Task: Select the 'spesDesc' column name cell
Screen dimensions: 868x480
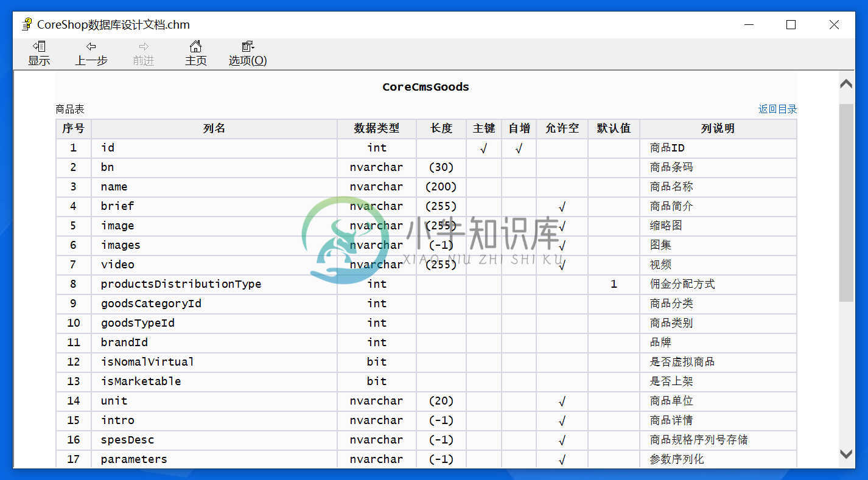Action: pos(214,440)
